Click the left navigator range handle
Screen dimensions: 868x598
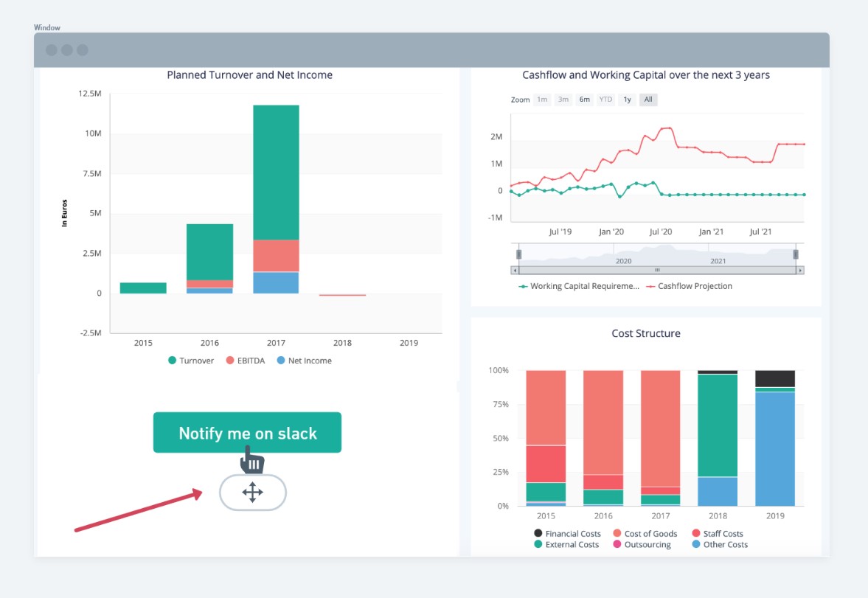click(x=518, y=254)
